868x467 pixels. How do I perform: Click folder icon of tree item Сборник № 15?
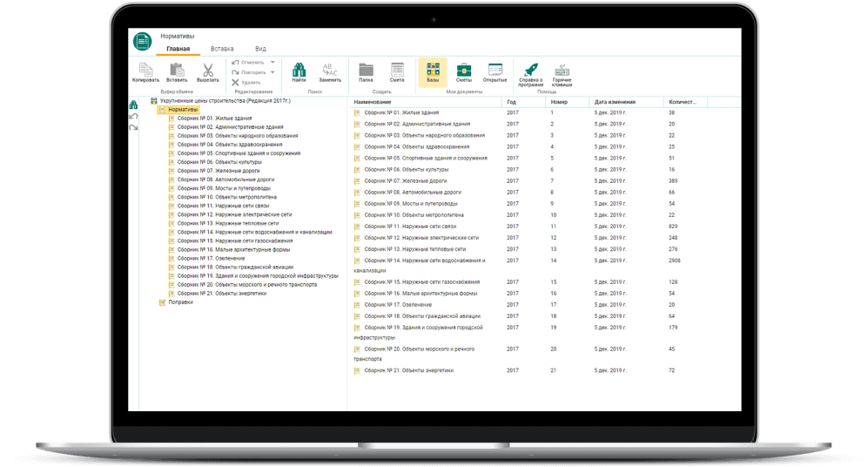click(x=172, y=241)
